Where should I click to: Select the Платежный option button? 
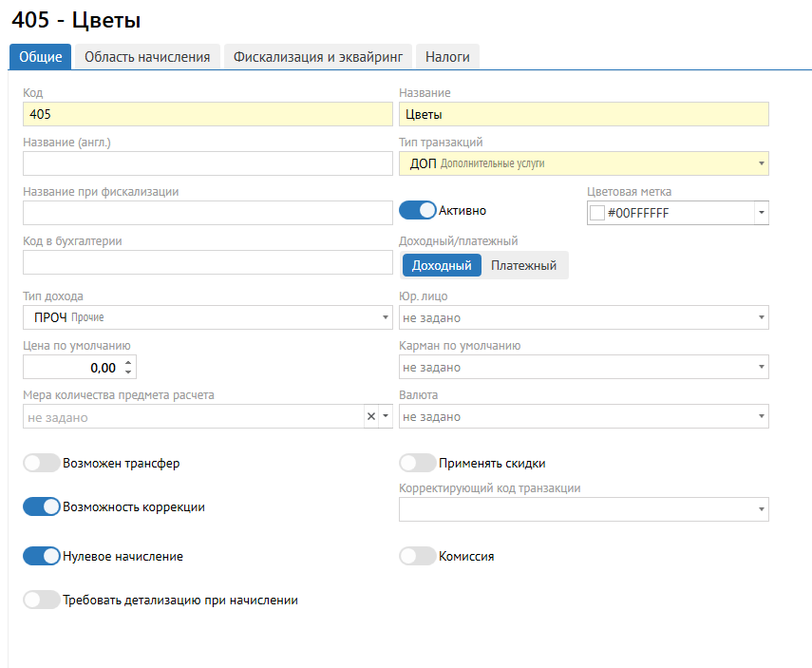tap(523, 266)
